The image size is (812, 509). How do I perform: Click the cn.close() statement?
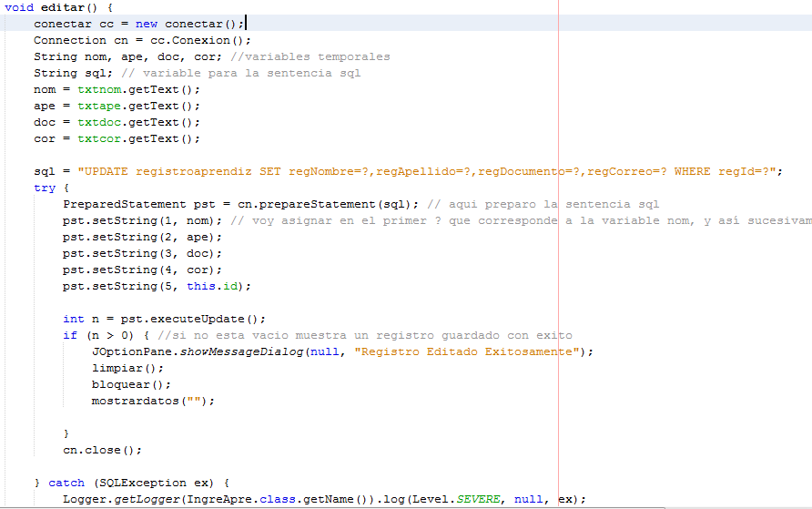102,450
